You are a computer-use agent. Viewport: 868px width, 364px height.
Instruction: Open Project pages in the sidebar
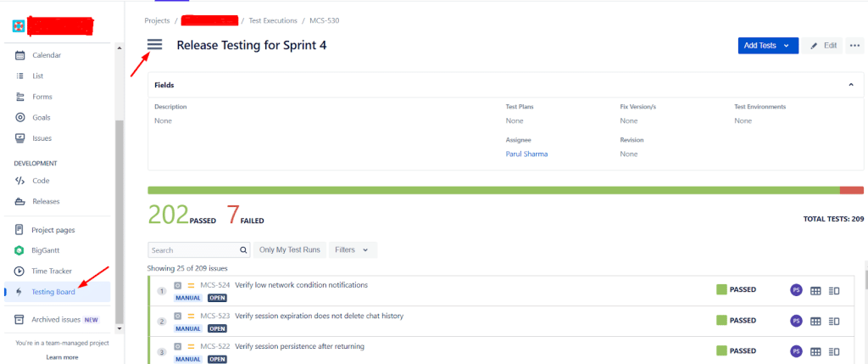click(53, 230)
